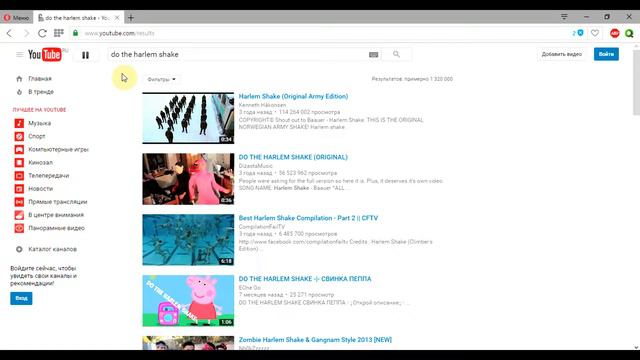Open 'Best Harlem Shake Compilation - Part 2' title
640x360 pixels.
308,218
